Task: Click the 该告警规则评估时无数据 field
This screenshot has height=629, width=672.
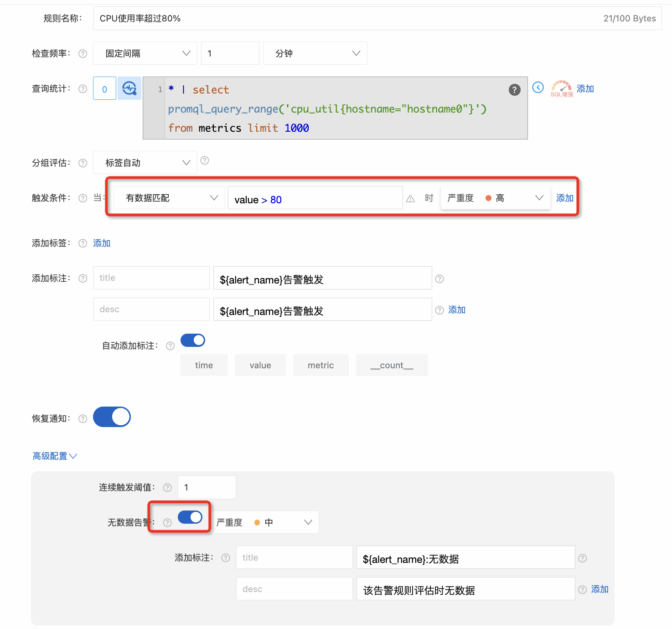Action: pyautogui.click(x=466, y=589)
